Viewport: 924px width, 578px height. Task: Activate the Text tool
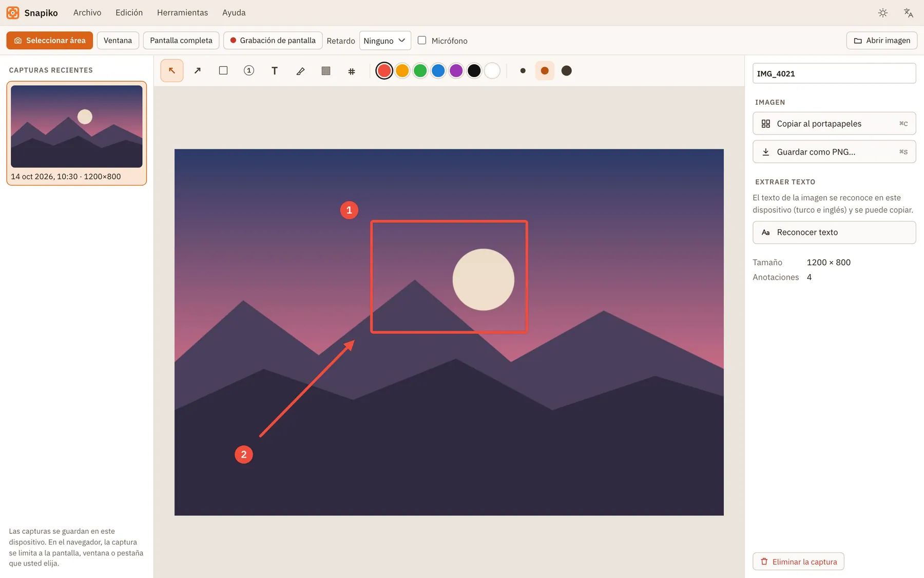[x=275, y=71]
